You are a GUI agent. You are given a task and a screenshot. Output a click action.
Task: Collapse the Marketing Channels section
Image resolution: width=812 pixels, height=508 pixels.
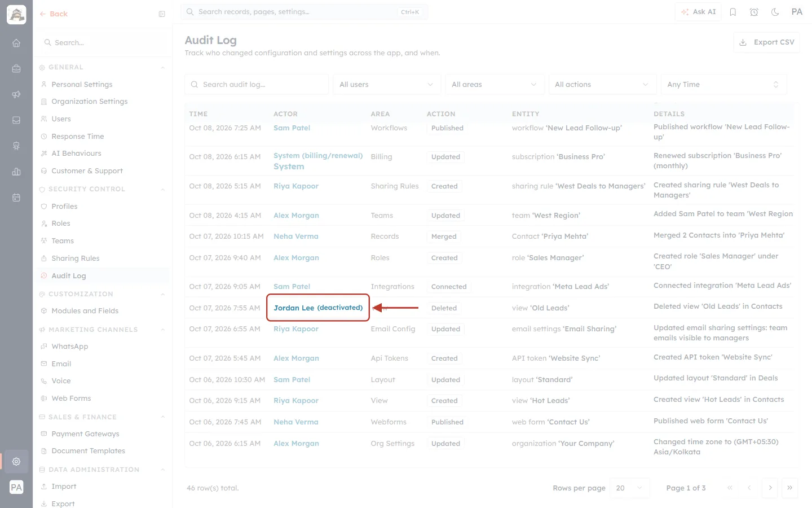pyautogui.click(x=163, y=330)
